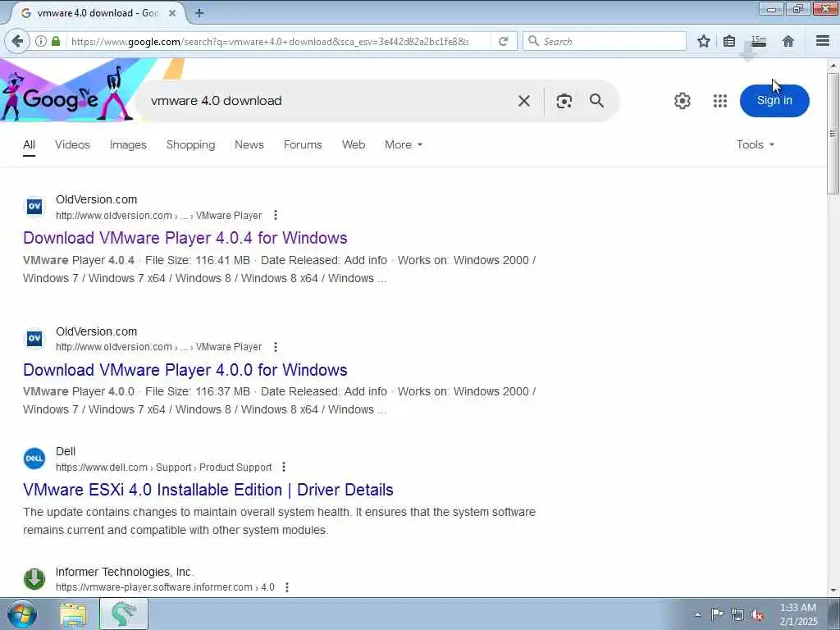This screenshot has height=630, width=840.
Task: Open options for Informer Technologies result
Action: pyautogui.click(x=287, y=587)
